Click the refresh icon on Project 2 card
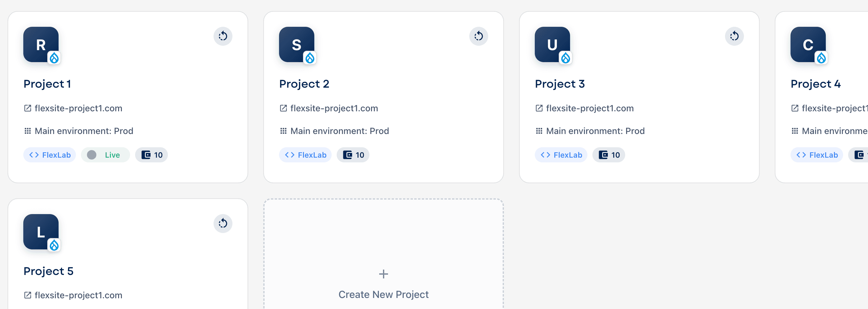 click(x=478, y=36)
